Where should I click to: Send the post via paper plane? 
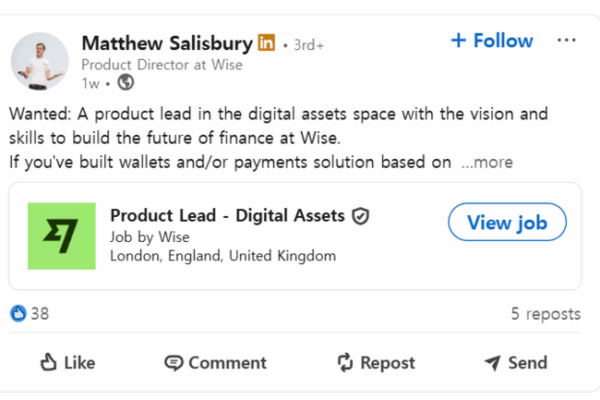515,362
